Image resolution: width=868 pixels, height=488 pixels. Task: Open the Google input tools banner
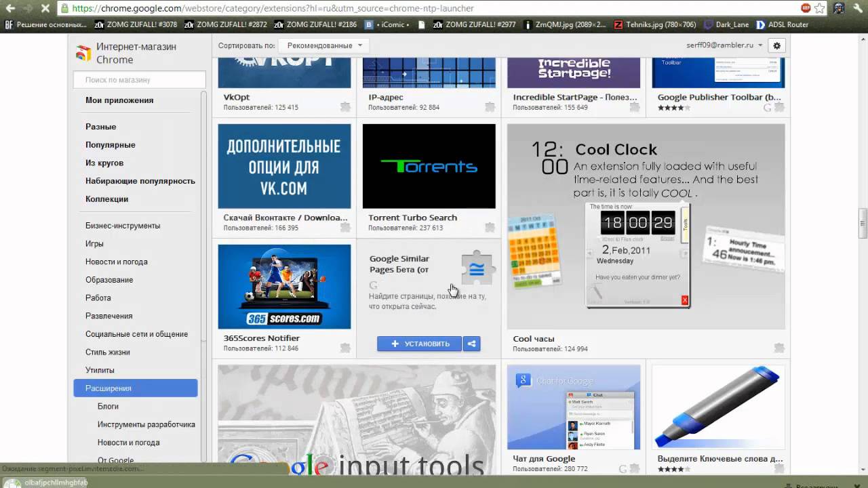357,420
